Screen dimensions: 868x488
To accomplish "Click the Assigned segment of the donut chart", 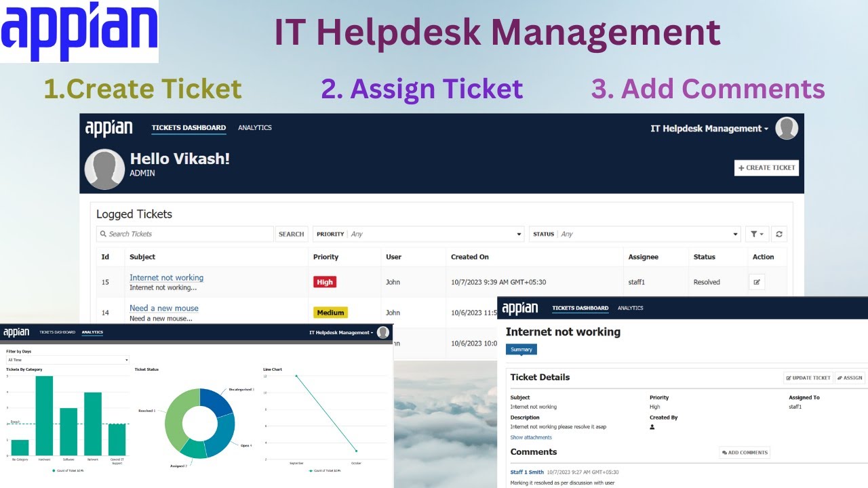I will pyautogui.click(x=193, y=450).
